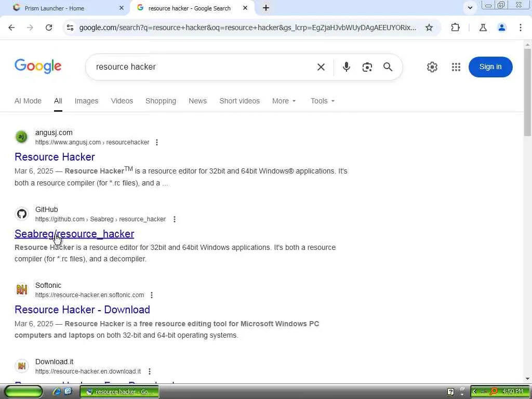Click inside the Google search box
Image resolution: width=532 pixels, height=399 pixels.
[x=204, y=67]
